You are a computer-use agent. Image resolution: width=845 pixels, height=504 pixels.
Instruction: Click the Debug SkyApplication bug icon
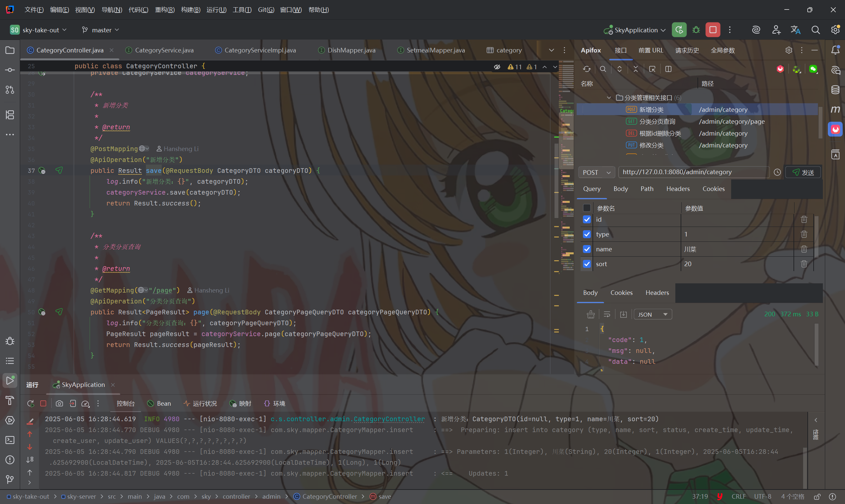pyautogui.click(x=696, y=30)
